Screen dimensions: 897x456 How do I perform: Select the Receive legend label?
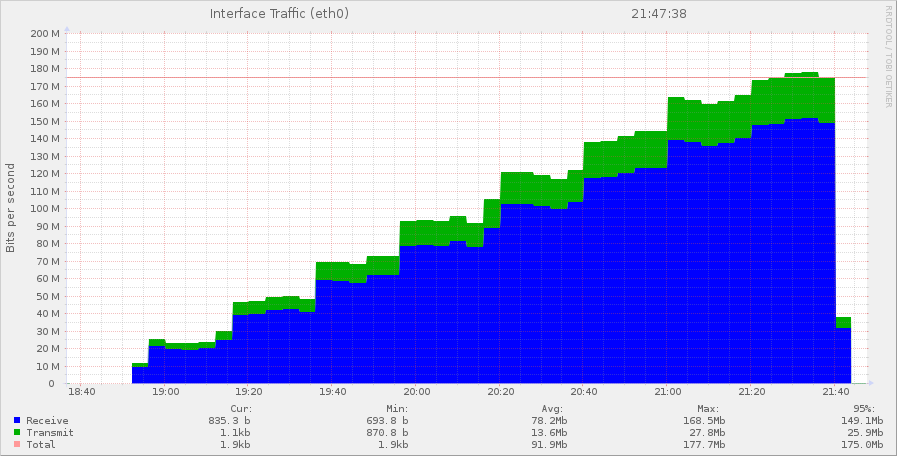click(x=47, y=421)
